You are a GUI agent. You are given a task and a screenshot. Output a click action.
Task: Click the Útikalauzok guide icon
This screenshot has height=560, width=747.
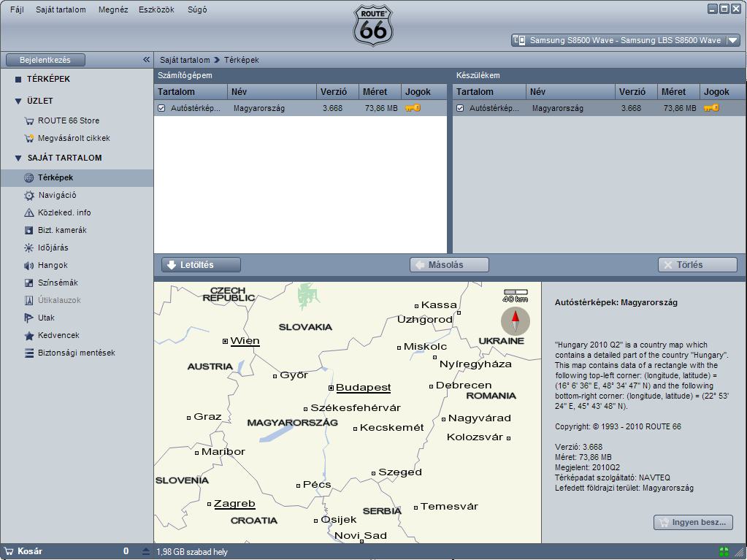point(29,301)
